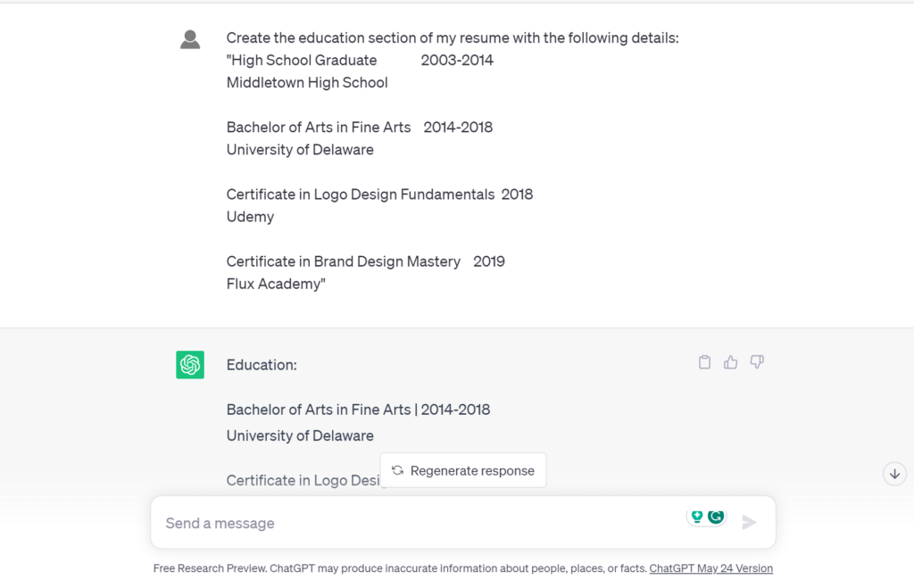
Task: Select 'Certificate in Logo Design Fundamentals 2018' line
Action: [379, 195]
